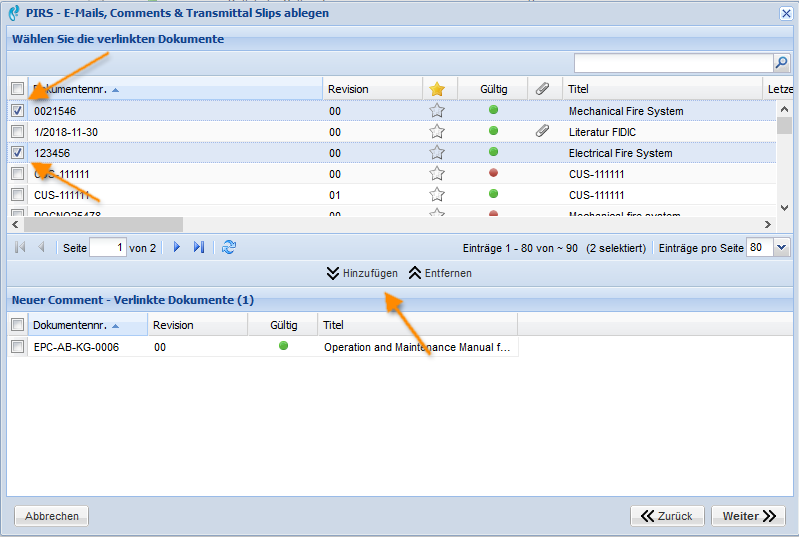The height and width of the screenshot is (537, 799).
Task: Click the star column header icon
Action: coord(437,89)
